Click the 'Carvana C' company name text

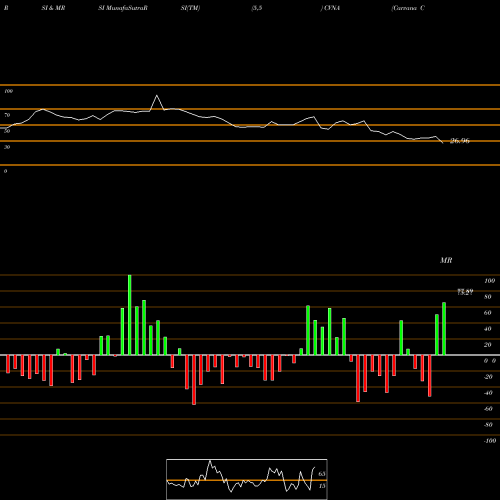coord(408,8)
